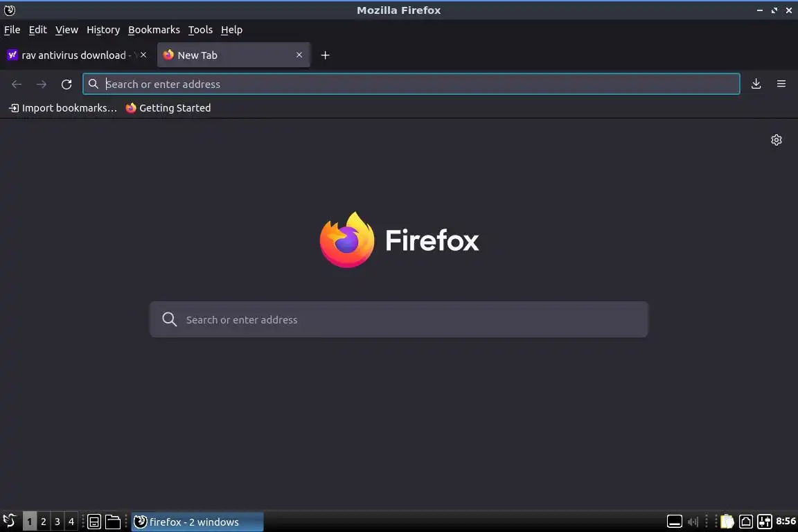Open the volume control tray icon

(693, 522)
